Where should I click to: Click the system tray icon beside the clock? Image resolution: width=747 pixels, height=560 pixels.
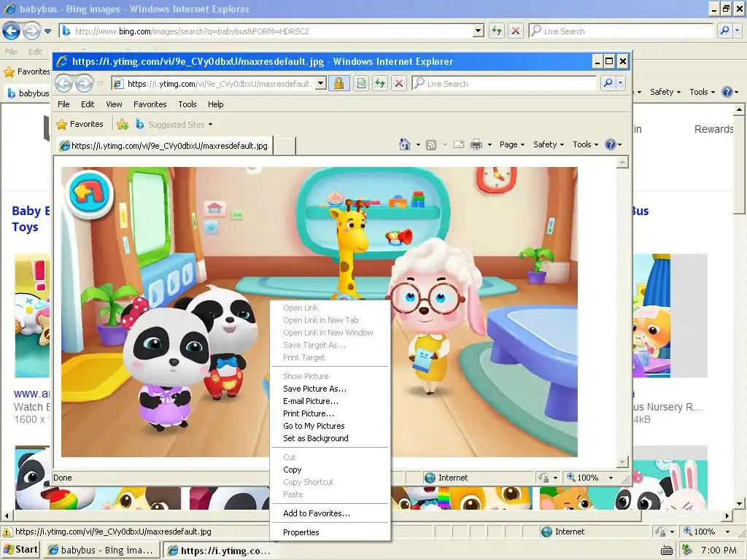(x=687, y=550)
